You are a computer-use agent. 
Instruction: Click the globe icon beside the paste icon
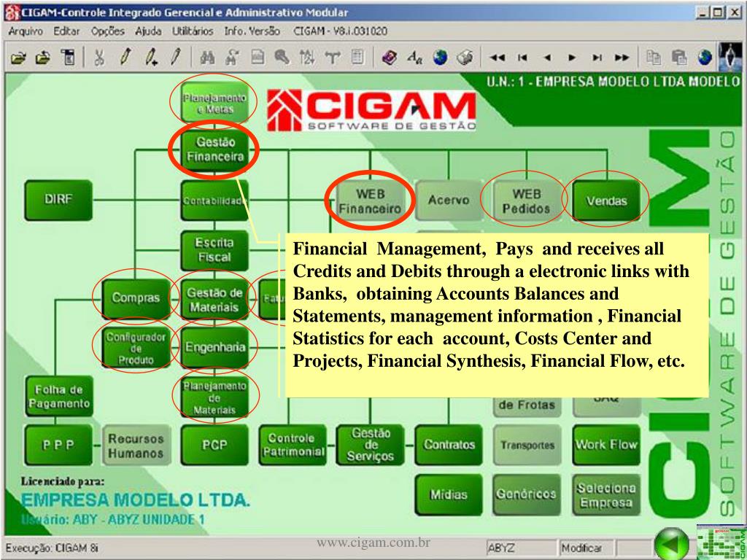point(705,58)
